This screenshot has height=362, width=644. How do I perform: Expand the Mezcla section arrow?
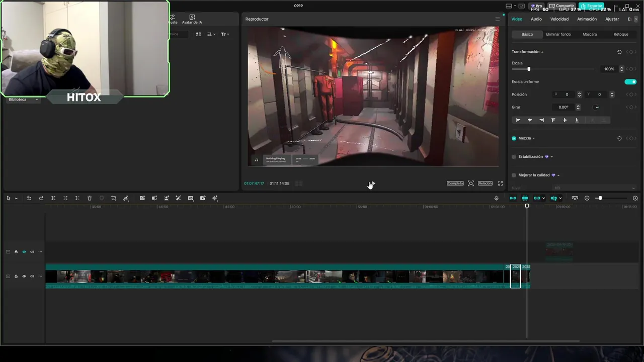click(x=533, y=138)
